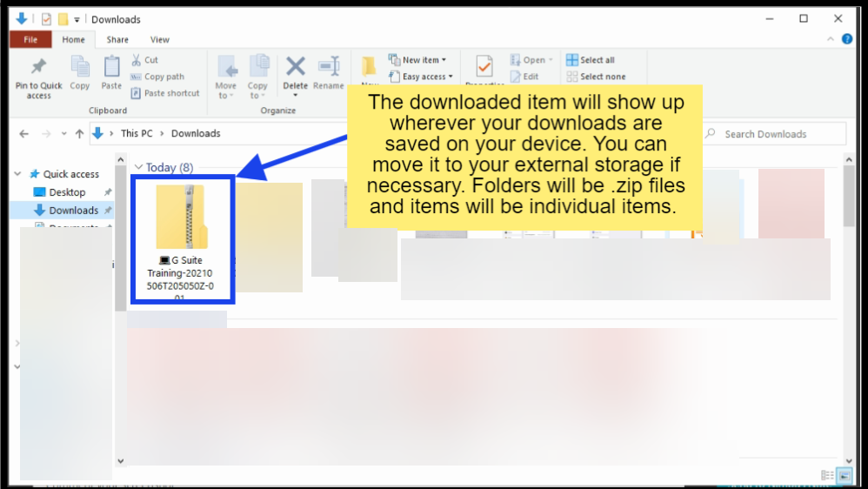Click the Pin to Quick access icon
Screen dimensions: 868x489
38,70
